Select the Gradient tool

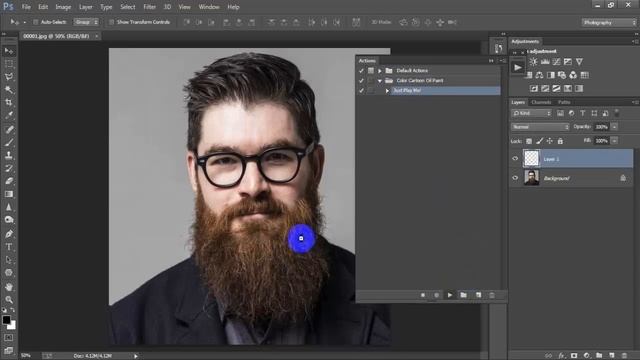tap(9, 194)
